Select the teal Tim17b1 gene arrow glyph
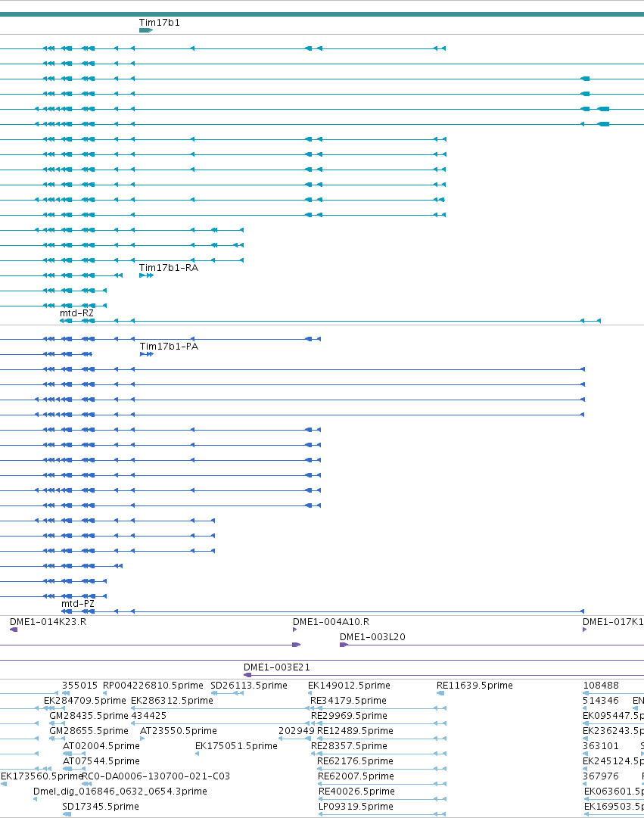This screenshot has width=644, height=818. tap(145, 30)
